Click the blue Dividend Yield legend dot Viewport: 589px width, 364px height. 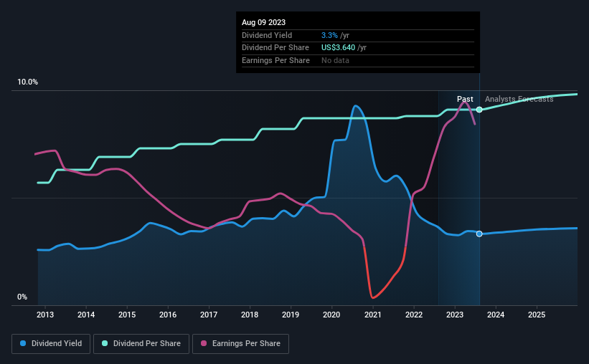(23, 343)
